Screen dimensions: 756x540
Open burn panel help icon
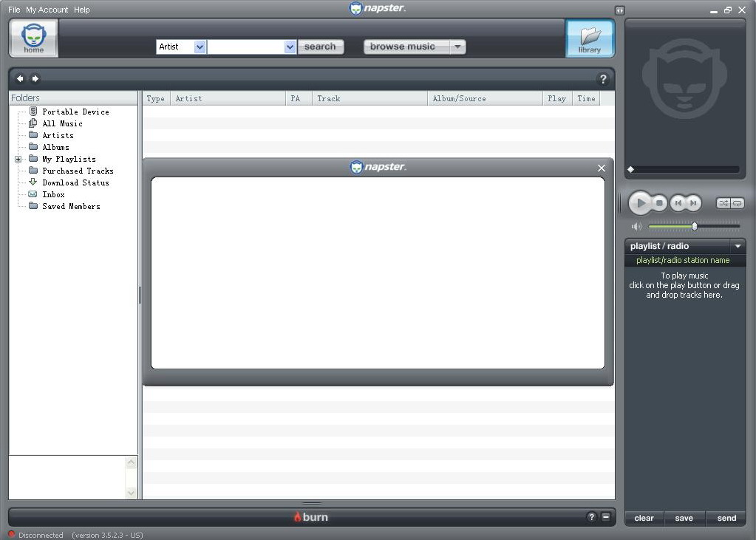(592, 517)
